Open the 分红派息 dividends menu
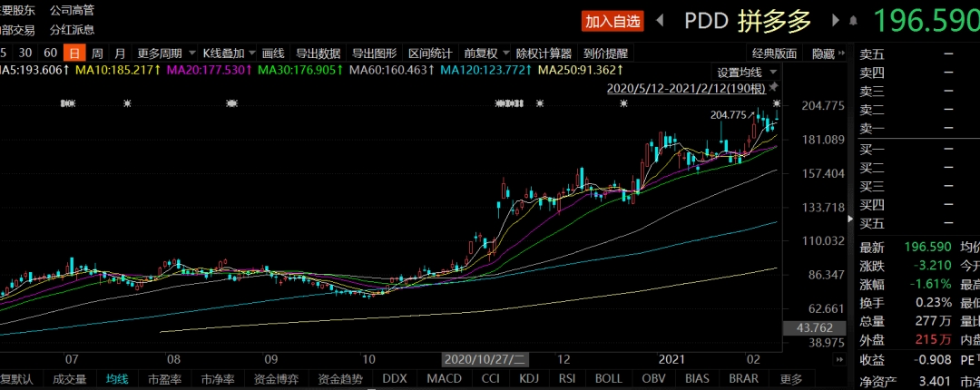The image size is (980, 390). (72, 30)
